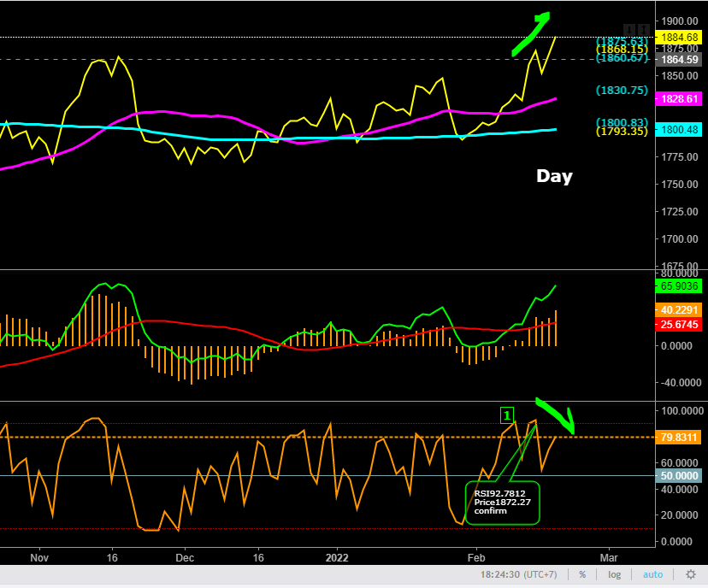708x588 pixels.
Task: Click the orange 40.2291 histogram value label
Action: tap(679, 310)
